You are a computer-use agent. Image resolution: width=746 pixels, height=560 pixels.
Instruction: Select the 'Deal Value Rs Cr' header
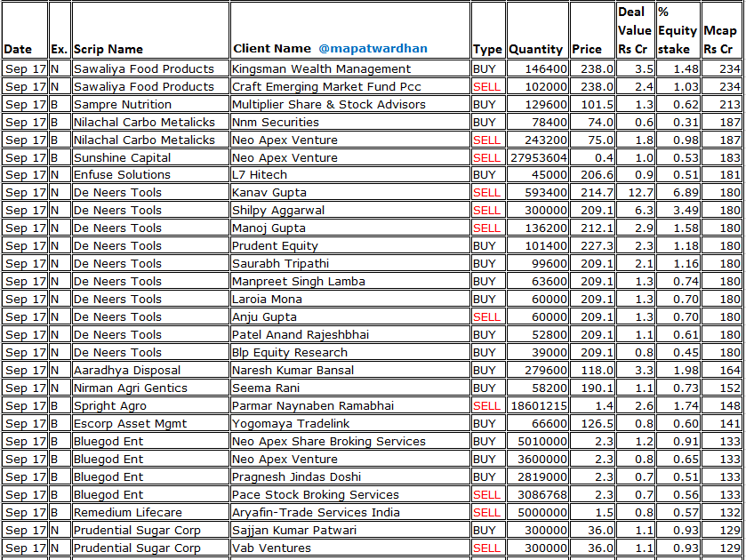[x=634, y=30]
